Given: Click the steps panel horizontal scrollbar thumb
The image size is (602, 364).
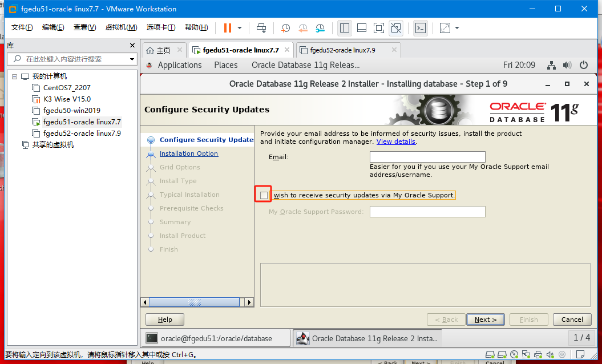Looking at the screenshot, I should click(194, 302).
